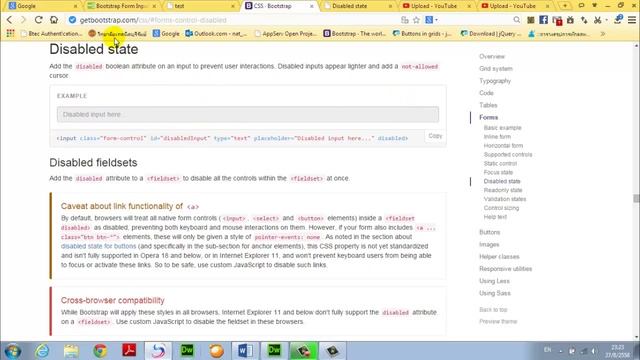
Task: Open a new tab with plus button
Action: (565, 6)
